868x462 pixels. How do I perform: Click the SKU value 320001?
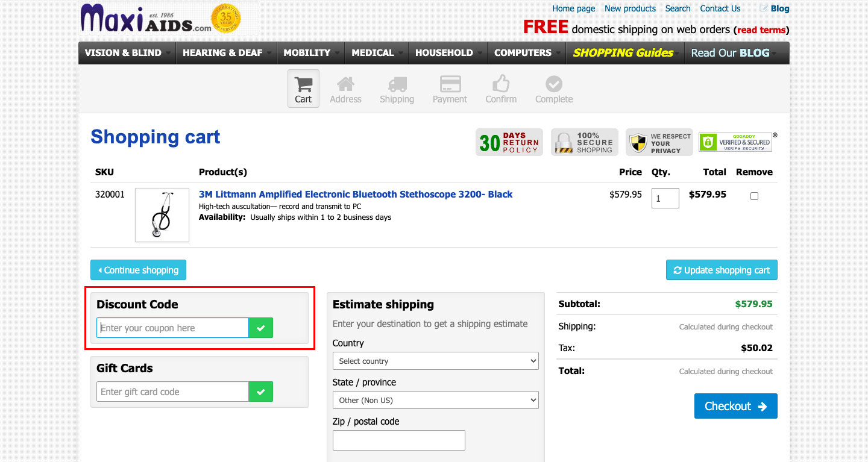(110, 195)
